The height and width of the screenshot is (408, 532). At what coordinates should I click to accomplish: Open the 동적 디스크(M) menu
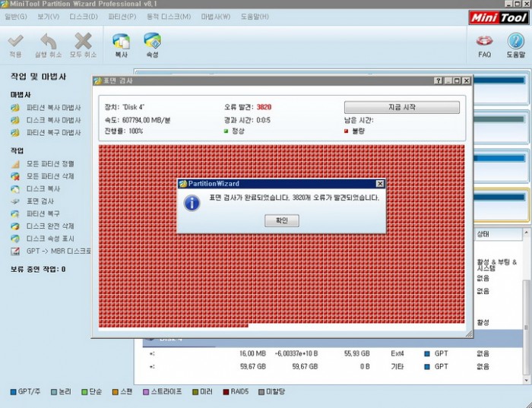[x=169, y=17]
